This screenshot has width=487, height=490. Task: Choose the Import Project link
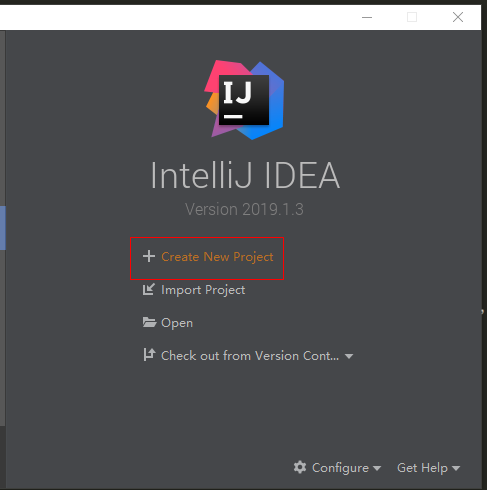(x=203, y=290)
